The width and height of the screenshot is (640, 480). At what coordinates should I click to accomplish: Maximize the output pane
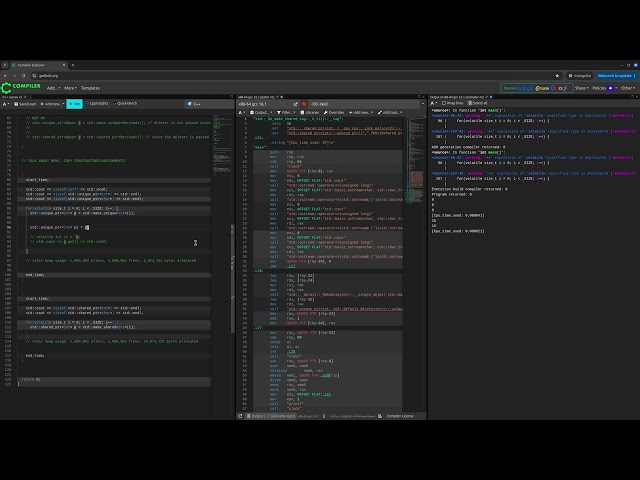pyautogui.click(x=632, y=97)
